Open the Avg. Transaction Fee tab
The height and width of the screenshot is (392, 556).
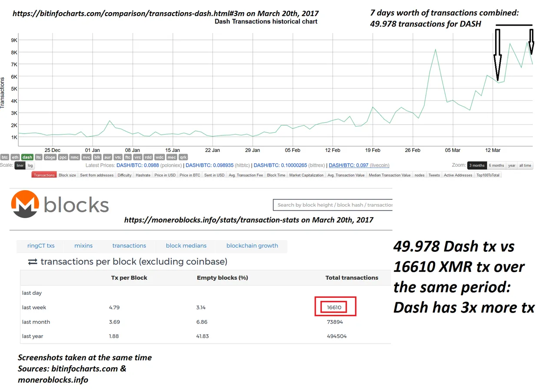[245, 175]
